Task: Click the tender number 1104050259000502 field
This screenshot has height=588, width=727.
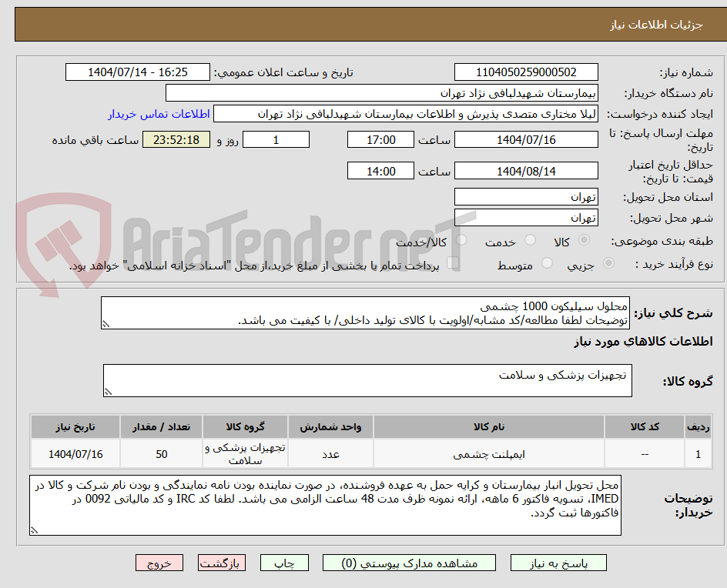Action: click(x=526, y=72)
